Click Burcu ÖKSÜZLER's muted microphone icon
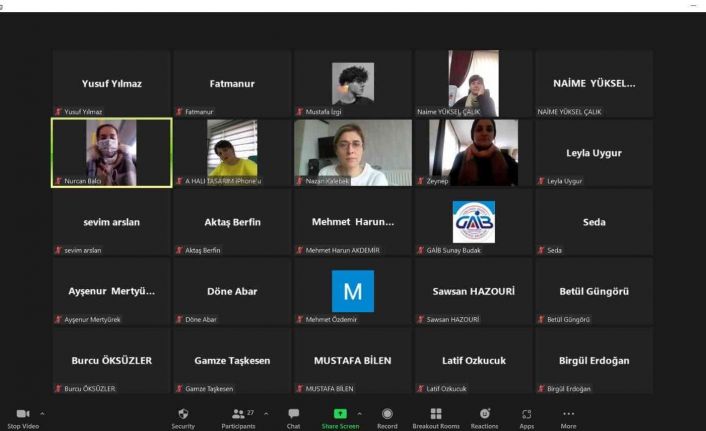Screen dimensions: 706x431 (x=58, y=388)
